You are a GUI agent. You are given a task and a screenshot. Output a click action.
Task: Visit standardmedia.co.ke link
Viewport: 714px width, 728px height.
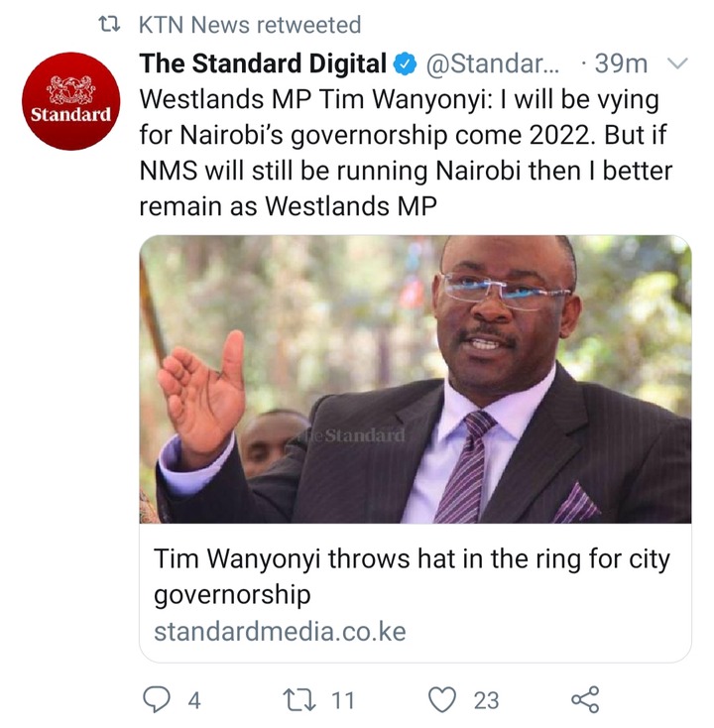coord(280,632)
